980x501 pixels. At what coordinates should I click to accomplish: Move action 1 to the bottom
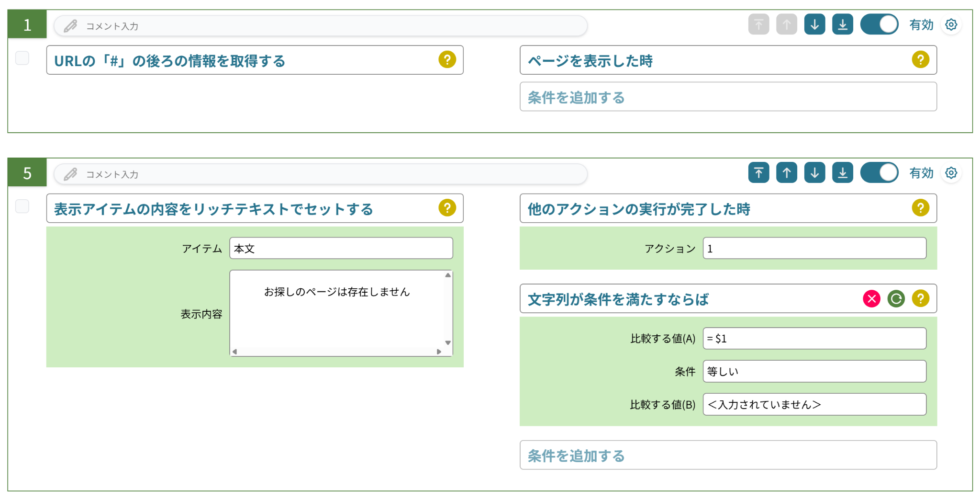pos(842,24)
